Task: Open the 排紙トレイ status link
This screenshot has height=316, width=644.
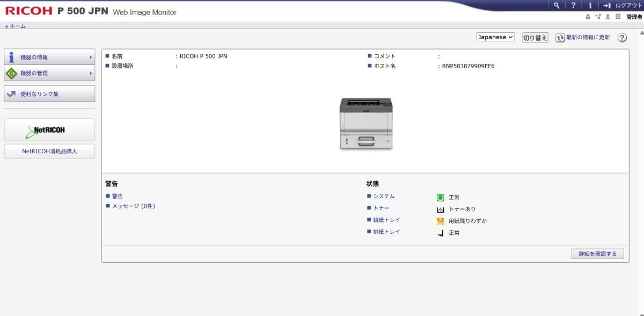Action: [386, 232]
